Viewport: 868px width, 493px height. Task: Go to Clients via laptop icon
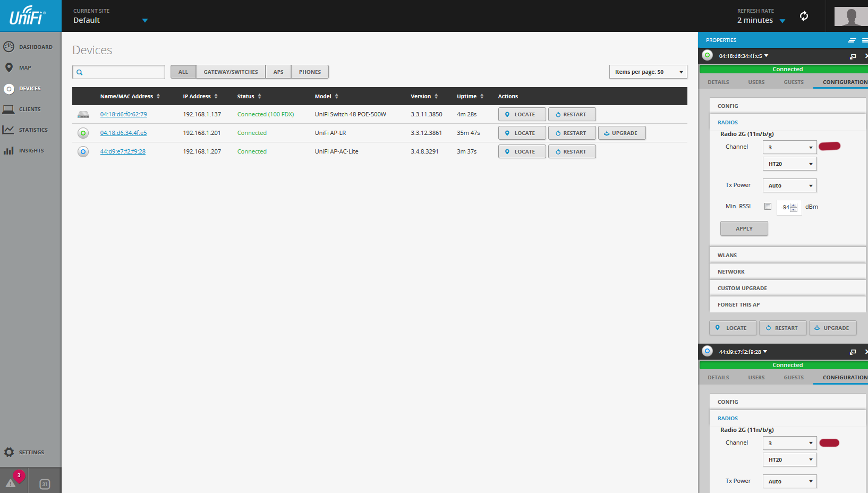[8, 109]
